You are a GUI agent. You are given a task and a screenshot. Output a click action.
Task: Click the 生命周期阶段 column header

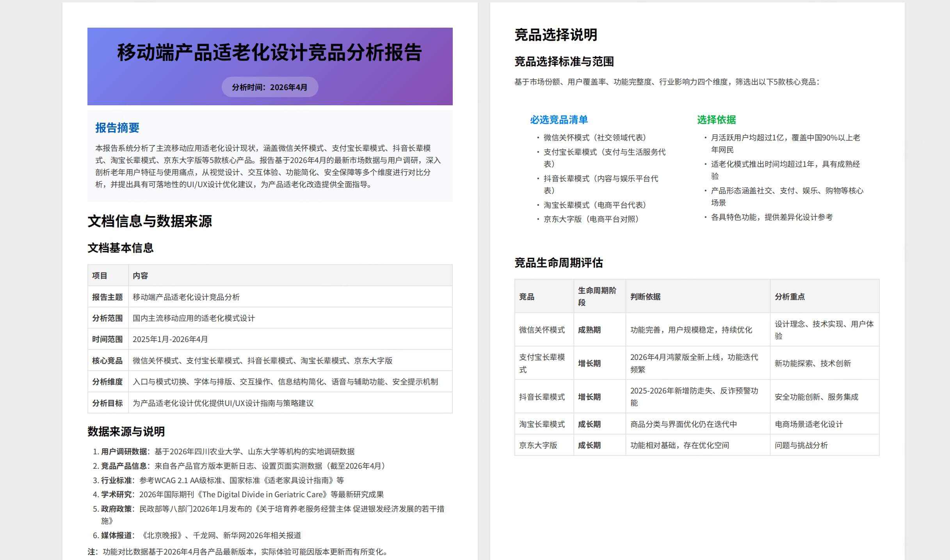(597, 296)
